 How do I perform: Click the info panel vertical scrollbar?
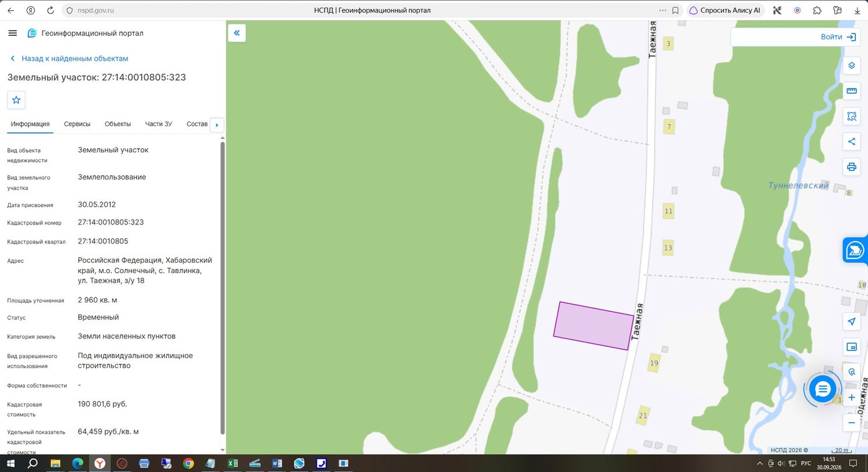[x=223, y=287]
